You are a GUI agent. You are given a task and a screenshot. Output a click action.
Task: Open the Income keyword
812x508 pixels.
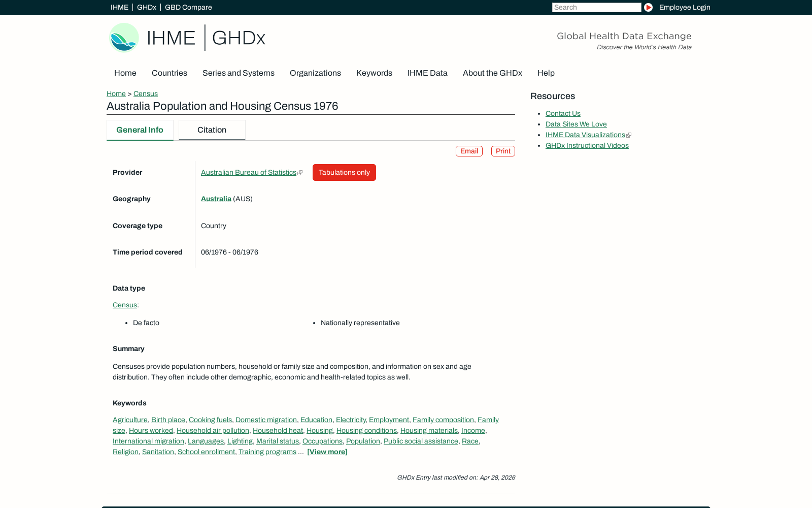(x=473, y=430)
